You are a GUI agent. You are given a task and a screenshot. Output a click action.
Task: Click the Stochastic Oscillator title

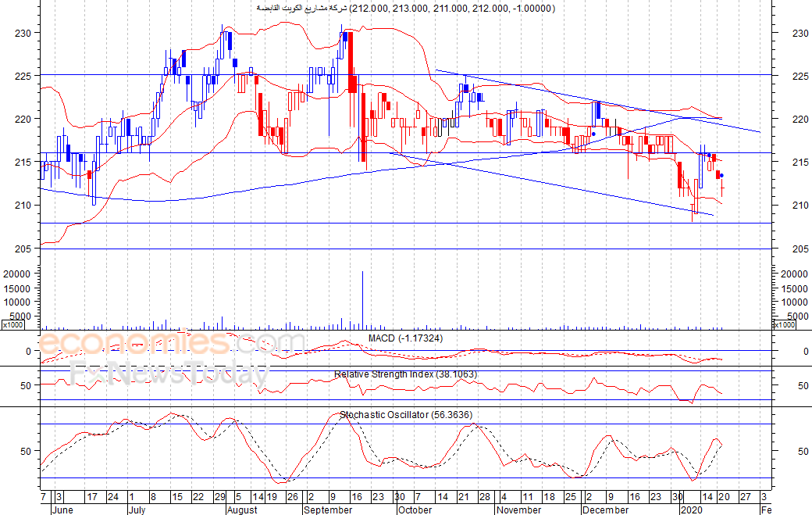click(405, 415)
